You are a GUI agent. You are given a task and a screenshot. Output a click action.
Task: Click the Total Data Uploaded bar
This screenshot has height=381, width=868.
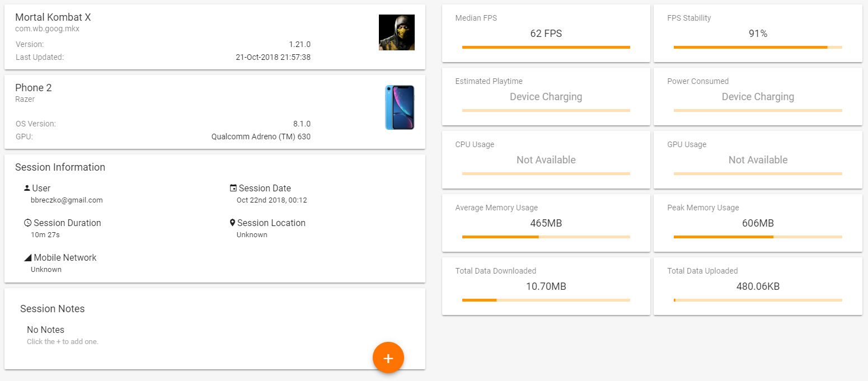pyautogui.click(x=757, y=300)
